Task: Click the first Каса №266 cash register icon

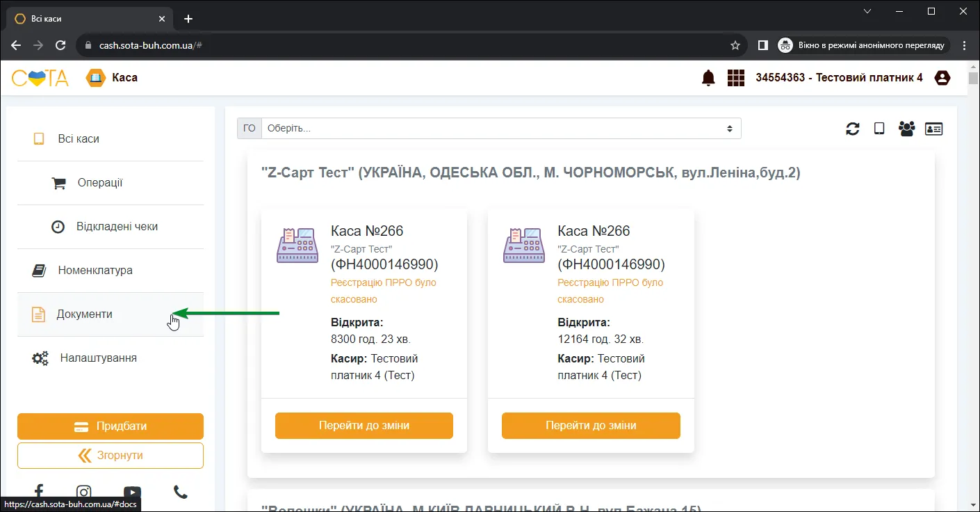Action: click(x=297, y=246)
